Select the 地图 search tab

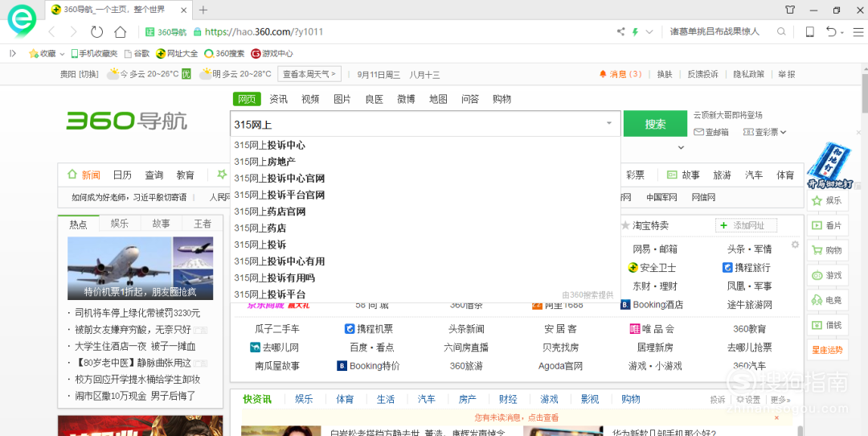tap(439, 99)
